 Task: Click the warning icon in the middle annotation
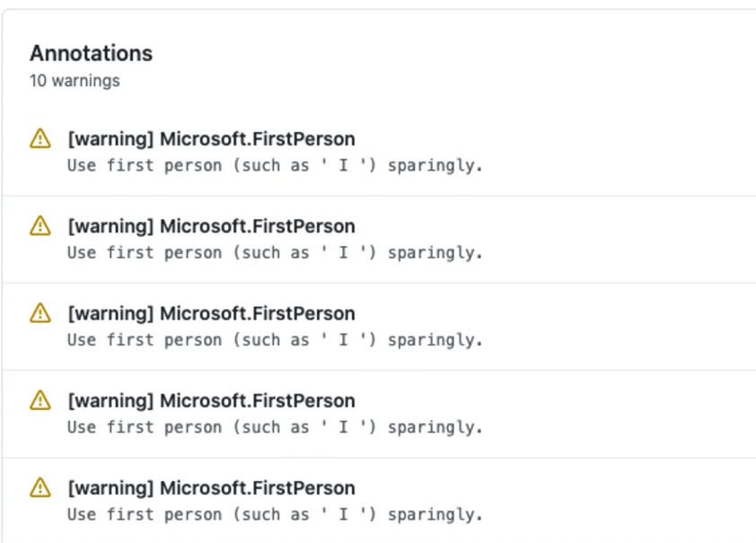pos(40,313)
